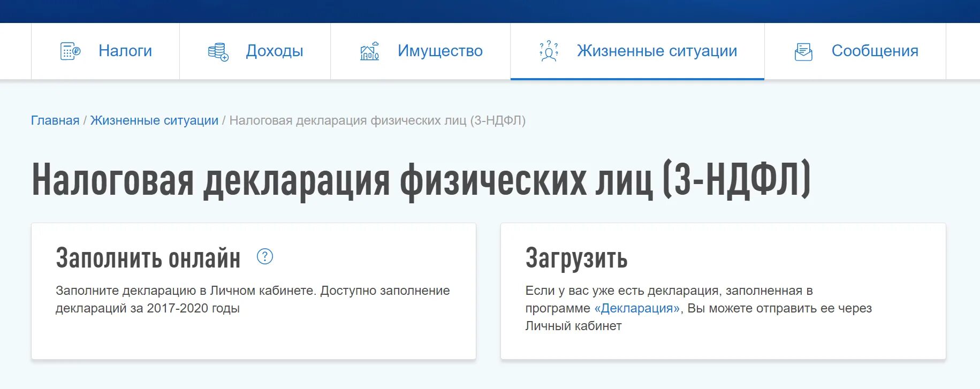Go to the Имущество tab
The width and height of the screenshot is (980, 389).
tap(421, 51)
